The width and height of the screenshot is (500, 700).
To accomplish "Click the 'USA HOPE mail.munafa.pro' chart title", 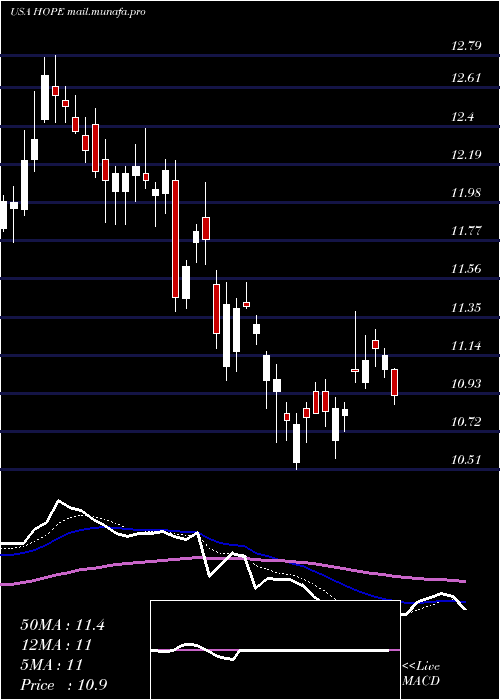I will click(x=78, y=12).
